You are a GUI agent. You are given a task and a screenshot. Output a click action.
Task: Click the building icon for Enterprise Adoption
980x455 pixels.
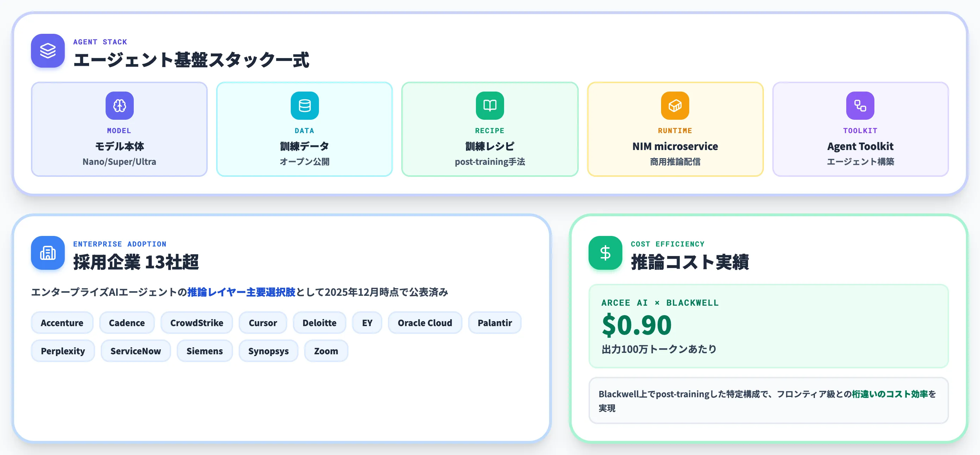tap(48, 253)
